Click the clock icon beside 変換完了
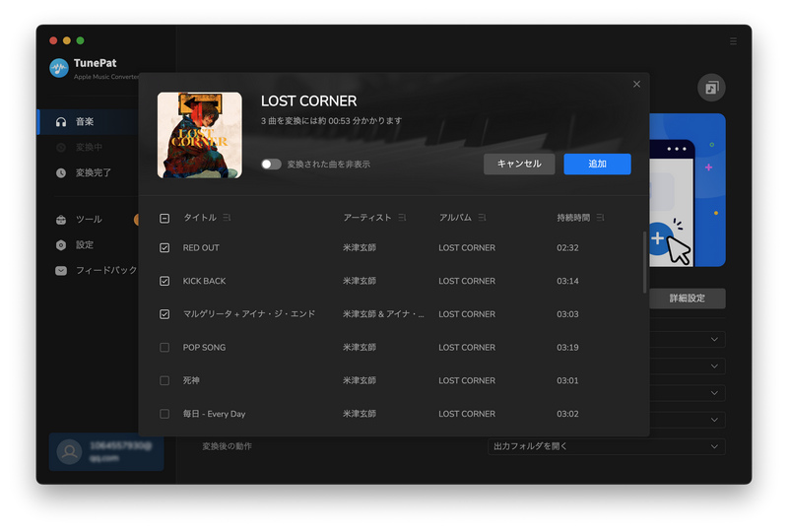Viewport: 788px width, 532px height. [x=61, y=173]
